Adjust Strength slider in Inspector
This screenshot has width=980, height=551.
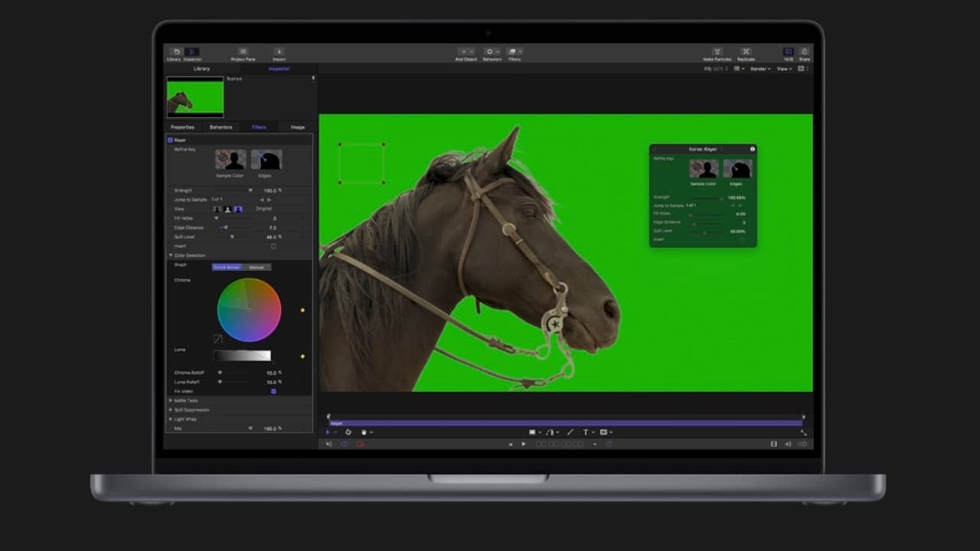tap(250, 190)
